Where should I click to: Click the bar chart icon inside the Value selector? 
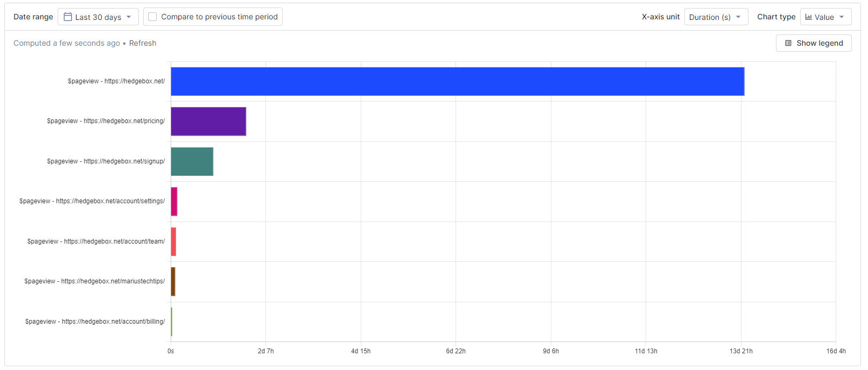(808, 17)
